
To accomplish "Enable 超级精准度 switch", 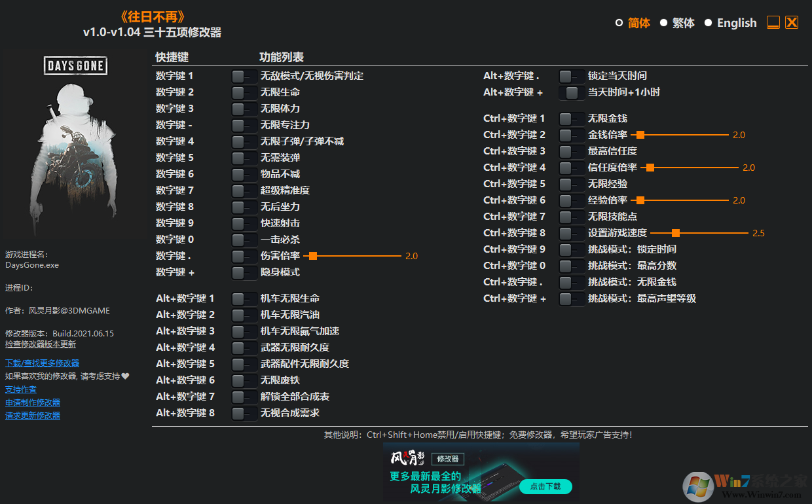I will 244,190.
